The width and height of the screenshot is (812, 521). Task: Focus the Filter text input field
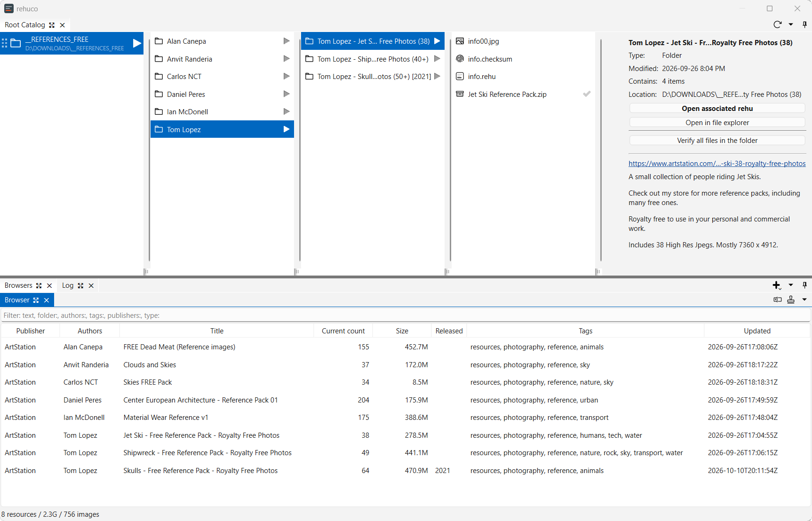406,316
